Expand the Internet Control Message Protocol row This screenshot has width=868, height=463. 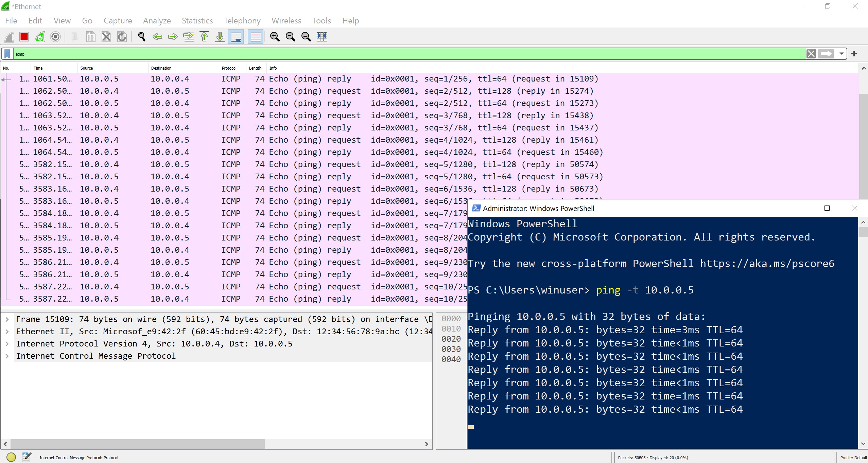point(7,356)
